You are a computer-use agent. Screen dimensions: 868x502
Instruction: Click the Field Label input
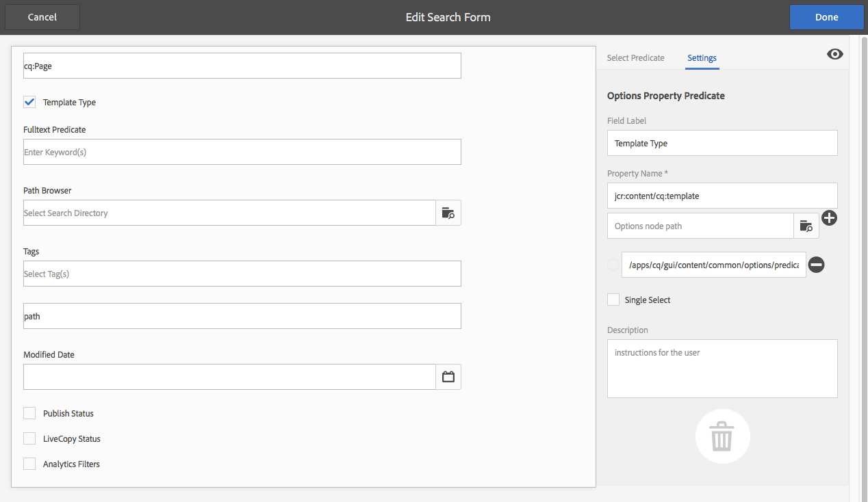point(722,143)
